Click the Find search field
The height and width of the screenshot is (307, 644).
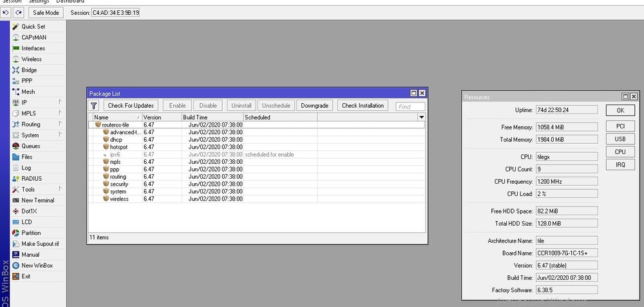tap(410, 106)
